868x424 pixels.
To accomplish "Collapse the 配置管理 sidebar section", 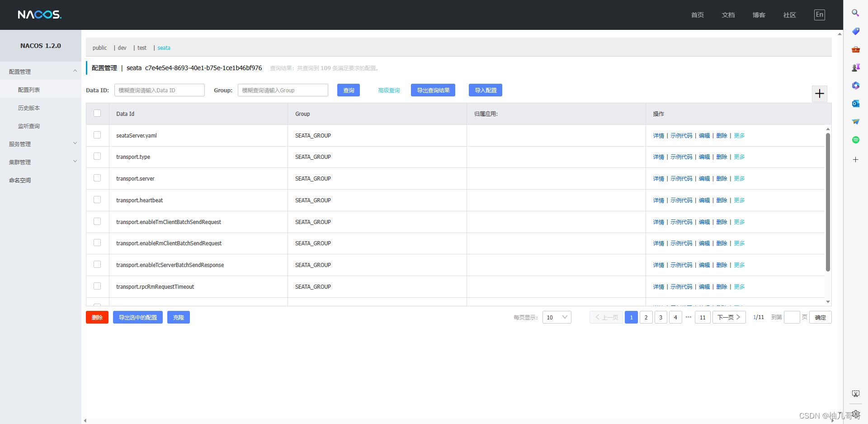I will [40, 71].
